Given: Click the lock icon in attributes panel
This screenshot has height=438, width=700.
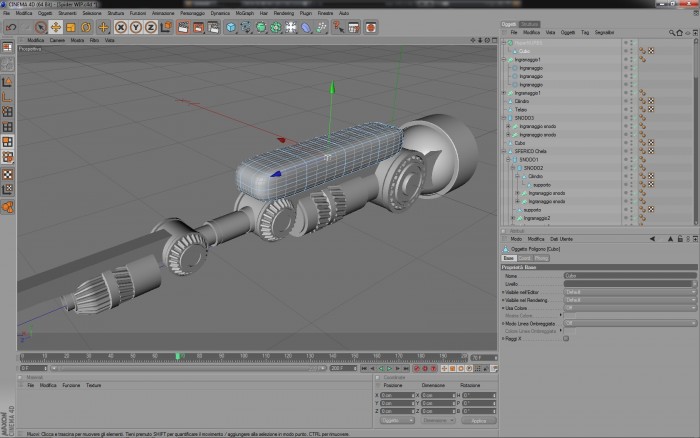Looking at the screenshot, I should click(x=680, y=239).
